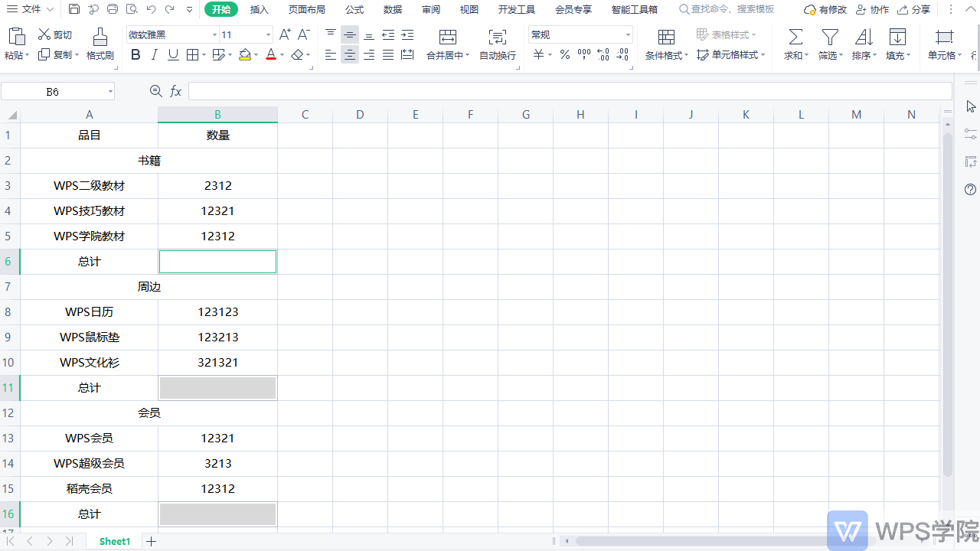Click the Share (分享) button
The width and height of the screenshot is (980, 551).
(x=914, y=9)
